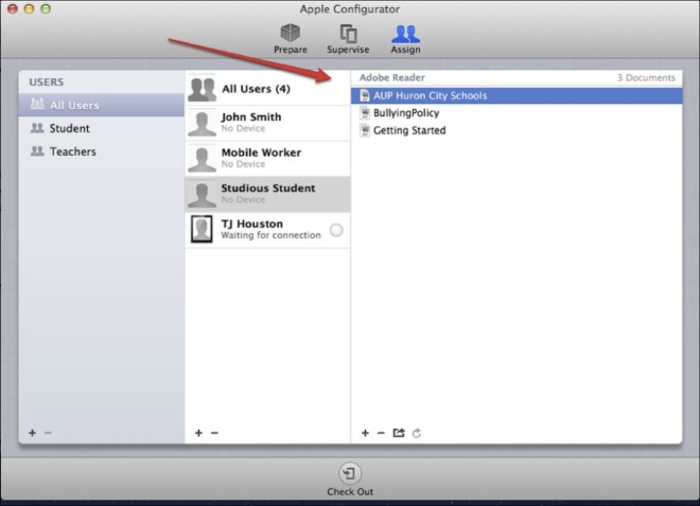The height and width of the screenshot is (506, 700).
Task: Select user TJ Houston
Action: click(268, 230)
